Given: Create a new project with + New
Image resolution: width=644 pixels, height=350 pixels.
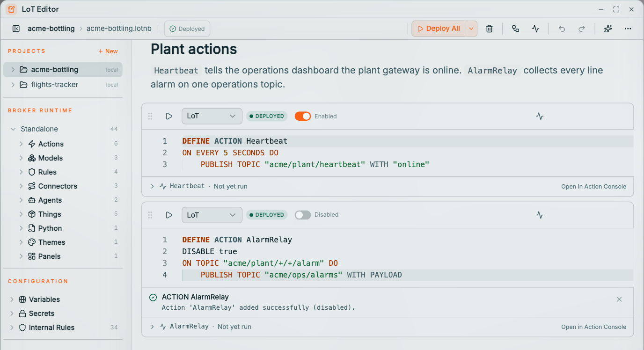Looking at the screenshot, I should (108, 51).
